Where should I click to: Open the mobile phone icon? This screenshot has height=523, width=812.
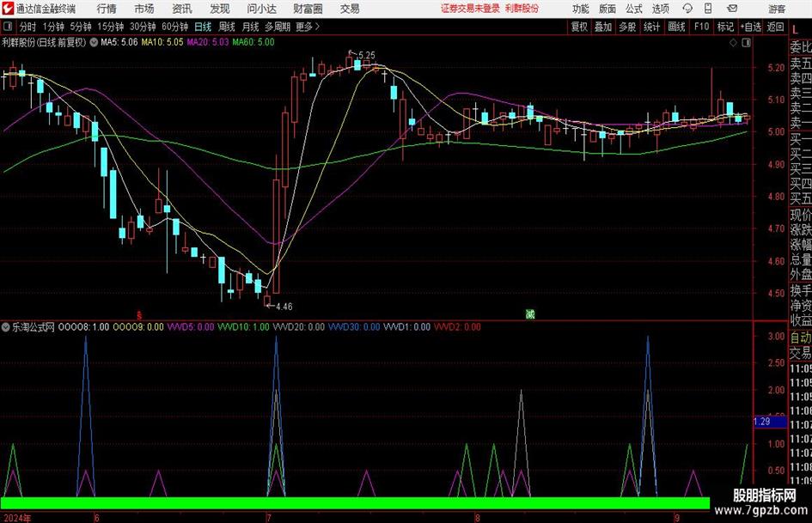click(708, 9)
